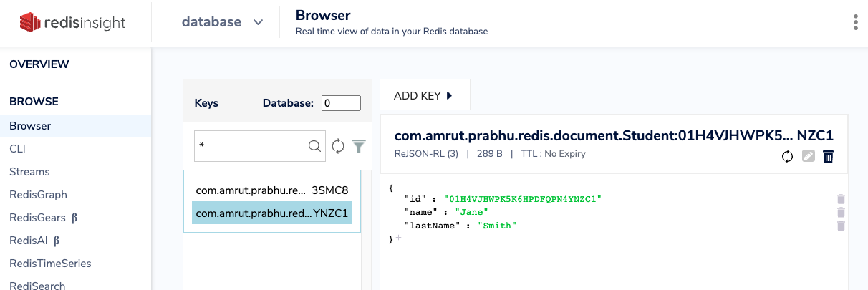Click the Database number input field
Viewport: 868px width, 290px height.
[x=341, y=103]
